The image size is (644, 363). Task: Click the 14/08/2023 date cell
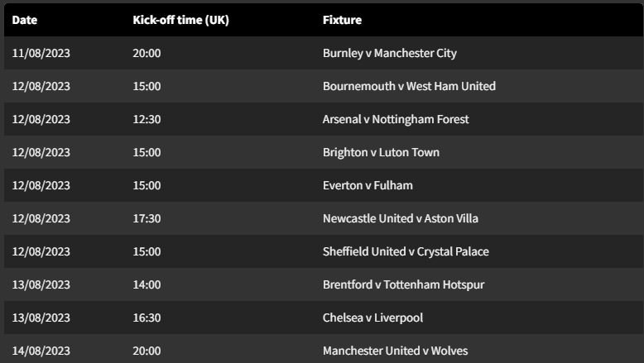pyautogui.click(x=41, y=351)
